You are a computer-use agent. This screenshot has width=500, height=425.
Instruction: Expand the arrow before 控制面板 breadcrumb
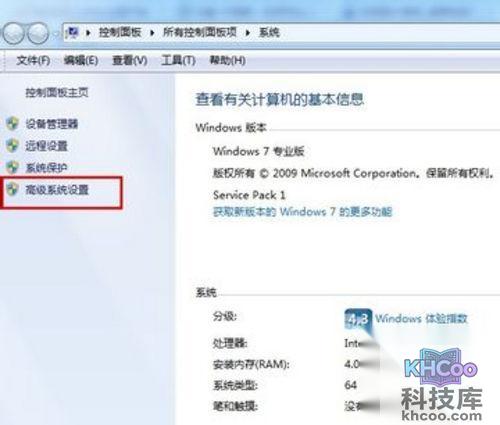(x=88, y=33)
